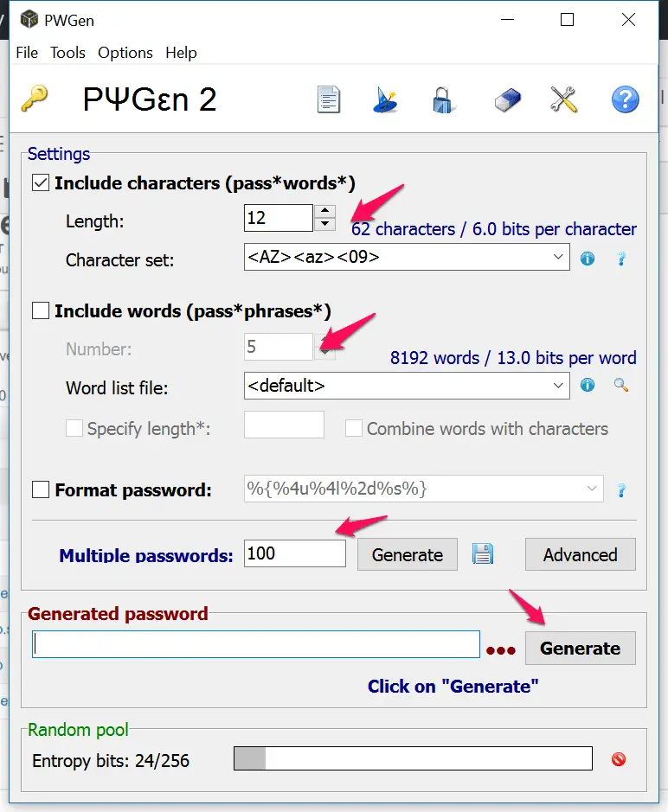The height and width of the screenshot is (812, 668).
Task: Click the document profile icon in toolbar
Action: click(x=329, y=100)
